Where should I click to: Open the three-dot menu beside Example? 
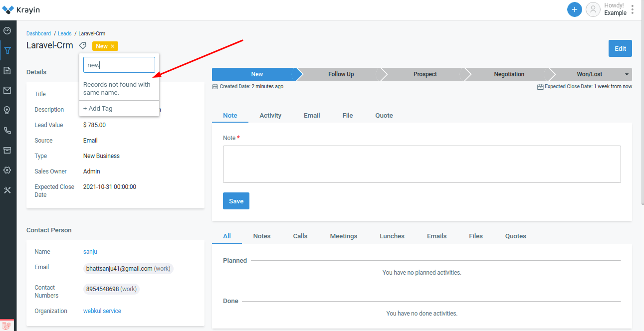tap(633, 9)
